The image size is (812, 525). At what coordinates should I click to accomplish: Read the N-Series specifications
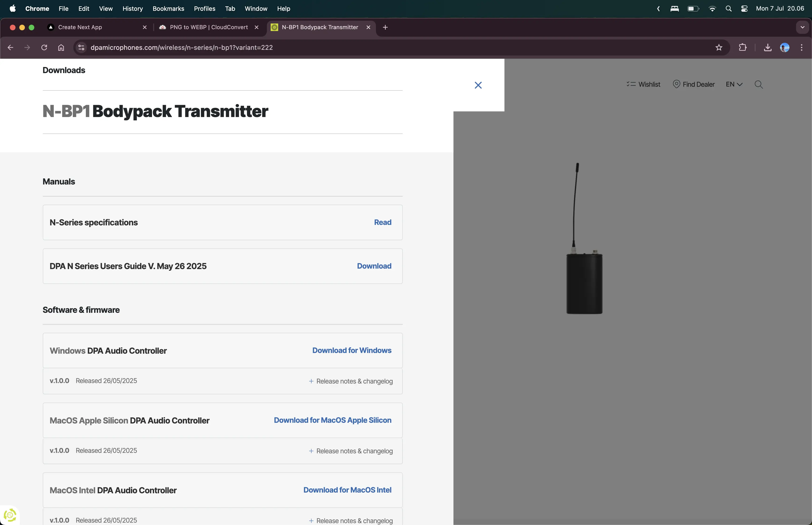(x=382, y=222)
